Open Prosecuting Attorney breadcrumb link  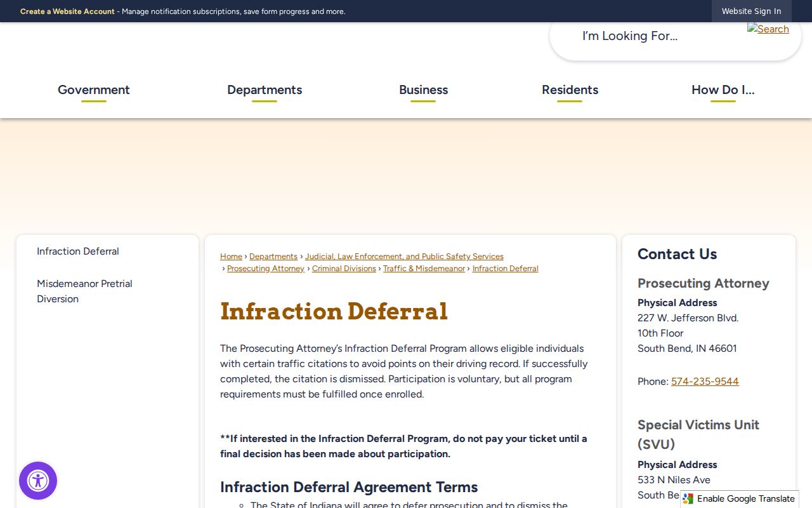click(266, 269)
